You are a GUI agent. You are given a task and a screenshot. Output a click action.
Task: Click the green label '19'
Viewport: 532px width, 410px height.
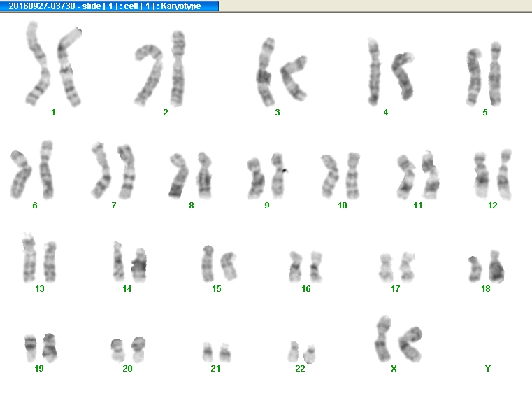click(x=39, y=369)
